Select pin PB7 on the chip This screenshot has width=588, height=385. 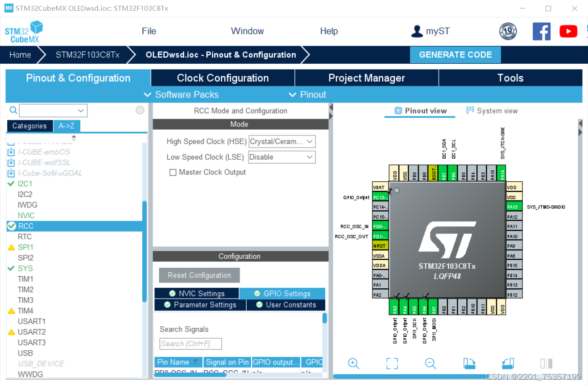(444, 173)
